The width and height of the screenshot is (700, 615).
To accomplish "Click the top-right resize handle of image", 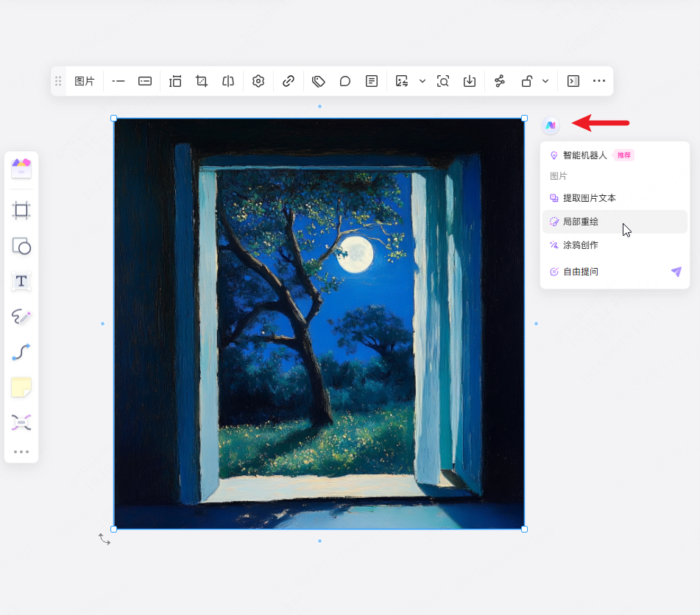I will (x=525, y=119).
